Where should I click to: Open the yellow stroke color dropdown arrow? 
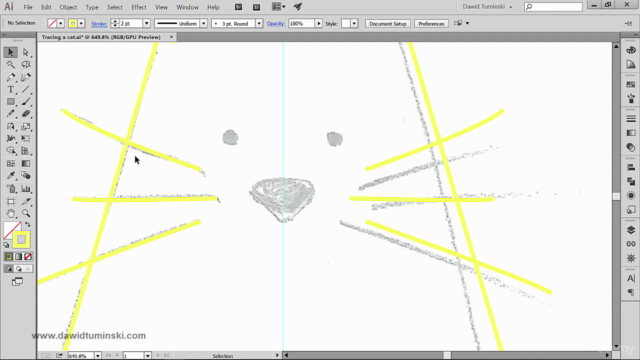point(81,24)
